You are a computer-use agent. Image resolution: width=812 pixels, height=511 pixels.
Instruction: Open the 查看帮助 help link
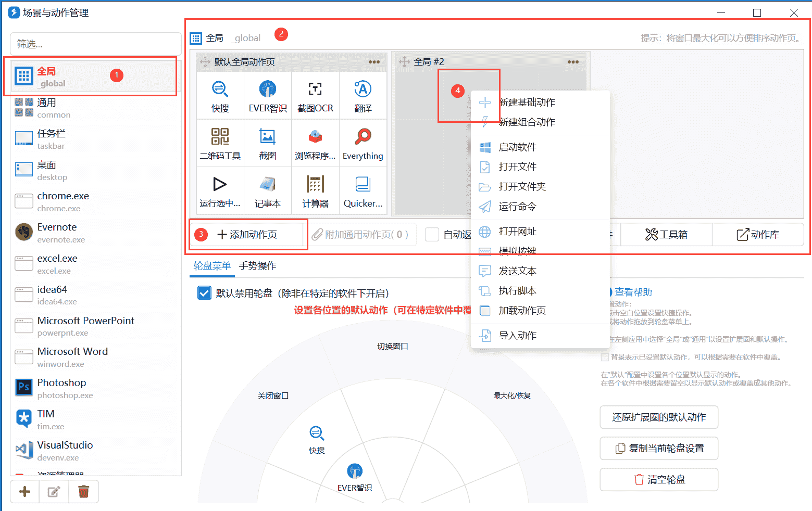632,292
